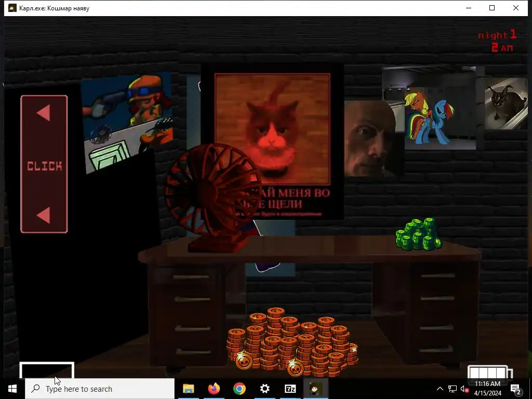Click the red desk fan

click(212, 198)
